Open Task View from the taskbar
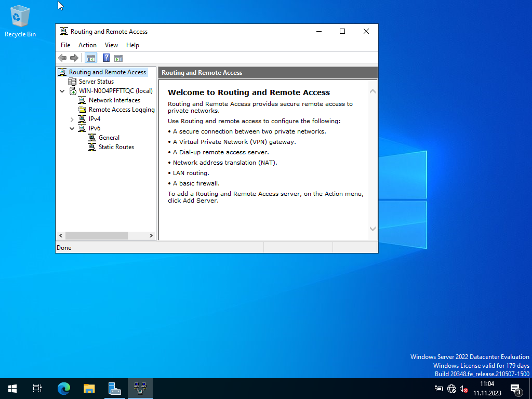The image size is (532, 399). pyautogui.click(x=37, y=389)
